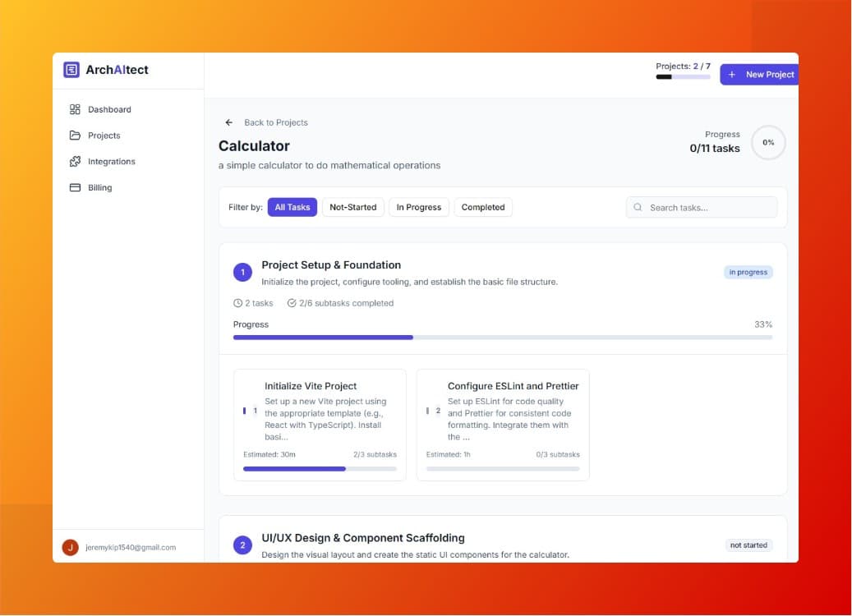
Task: Expand UI/UX Design & Component Scaffolding phase
Action: (363, 538)
